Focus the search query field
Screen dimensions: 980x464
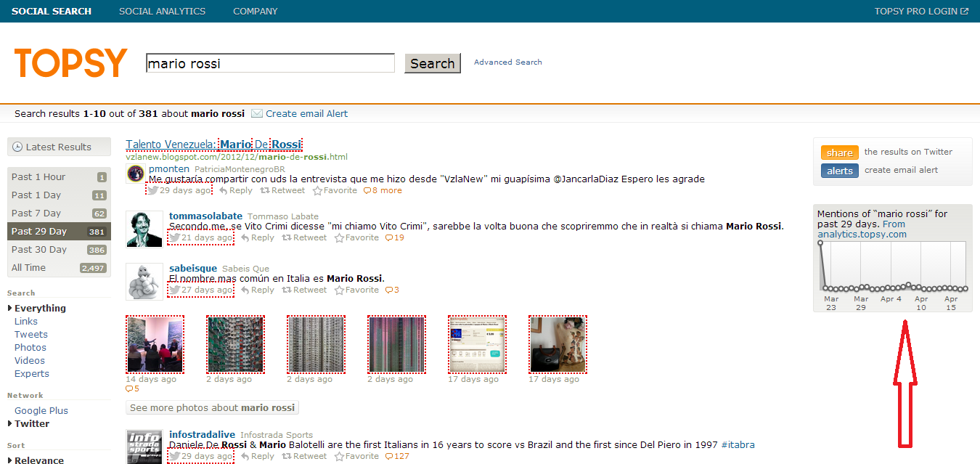(270, 63)
